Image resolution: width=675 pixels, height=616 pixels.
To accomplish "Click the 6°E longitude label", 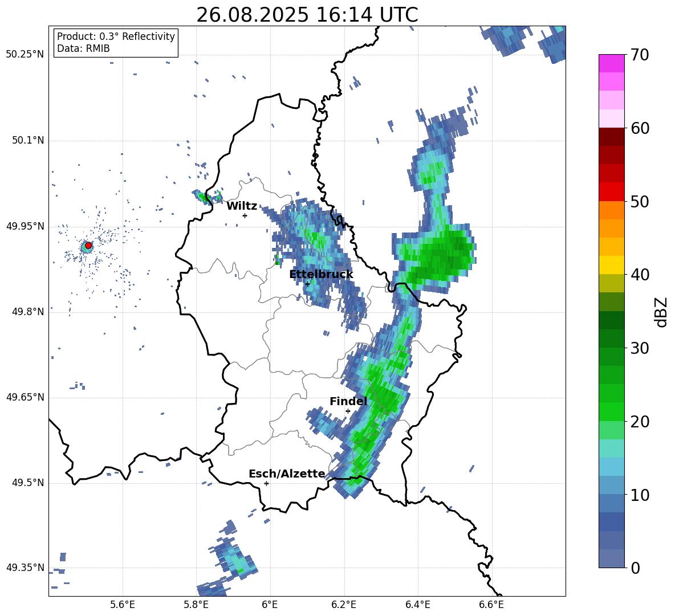I will [x=270, y=605].
